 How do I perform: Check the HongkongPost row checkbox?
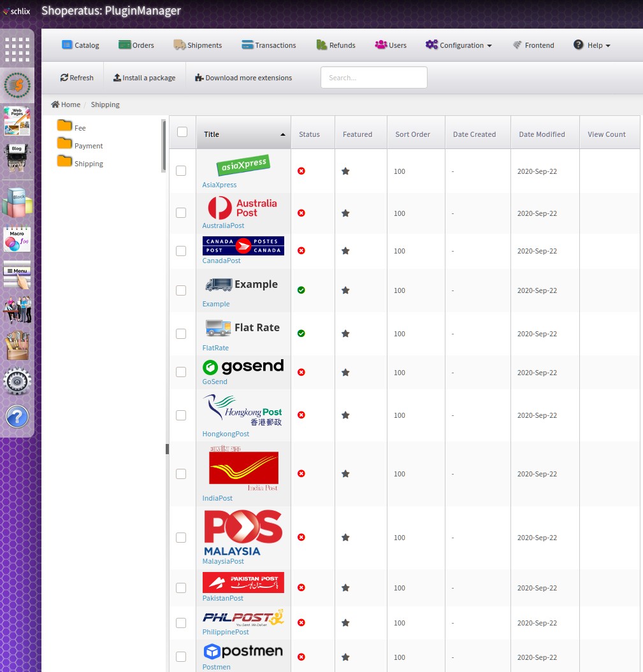[x=181, y=415]
